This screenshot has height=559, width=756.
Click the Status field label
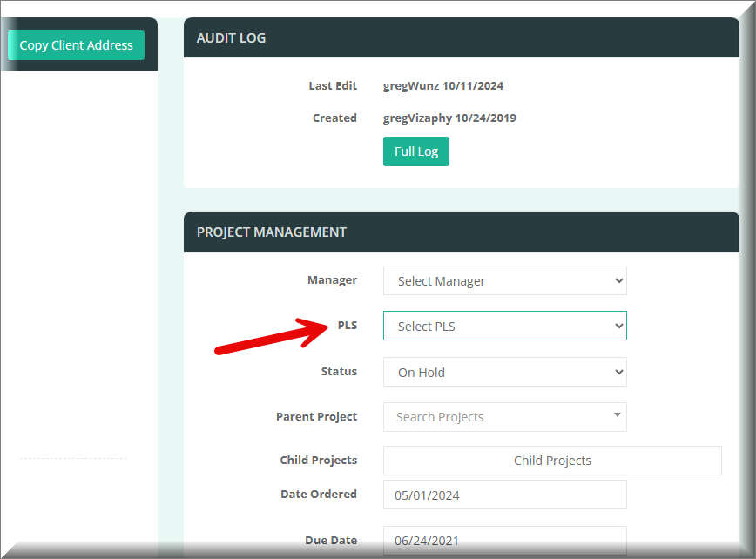tap(339, 372)
